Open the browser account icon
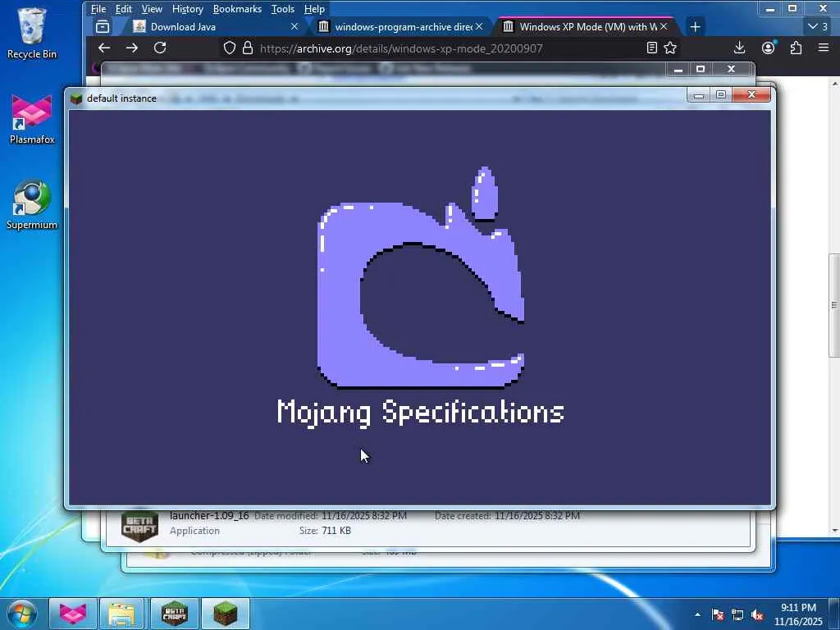Viewport: 840px width, 630px height. click(768, 48)
